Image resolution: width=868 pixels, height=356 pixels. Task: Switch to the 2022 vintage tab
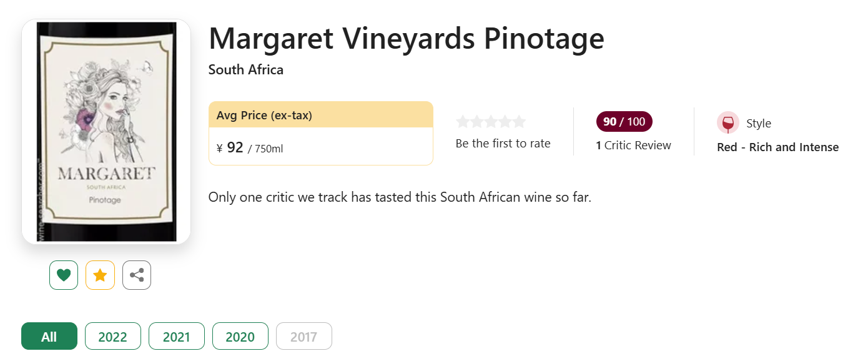[113, 337]
